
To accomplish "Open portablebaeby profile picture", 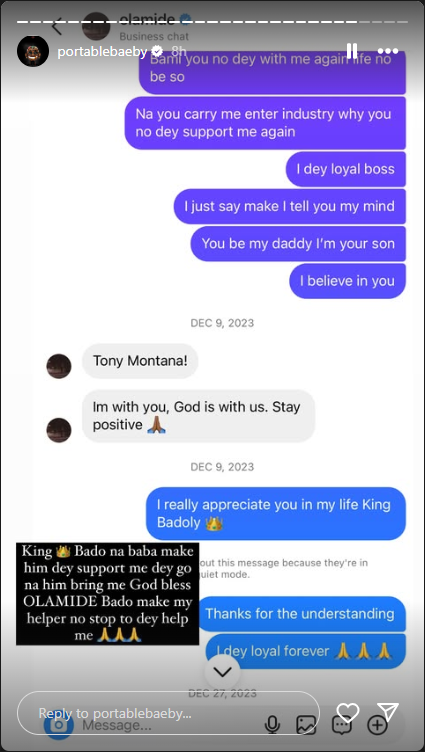I will click(x=33, y=51).
